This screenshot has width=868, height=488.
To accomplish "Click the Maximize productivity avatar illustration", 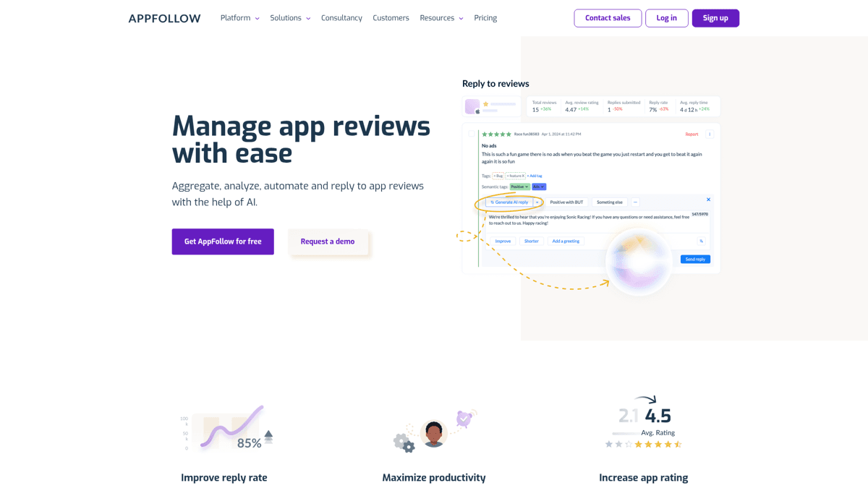I will pos(434,432).
